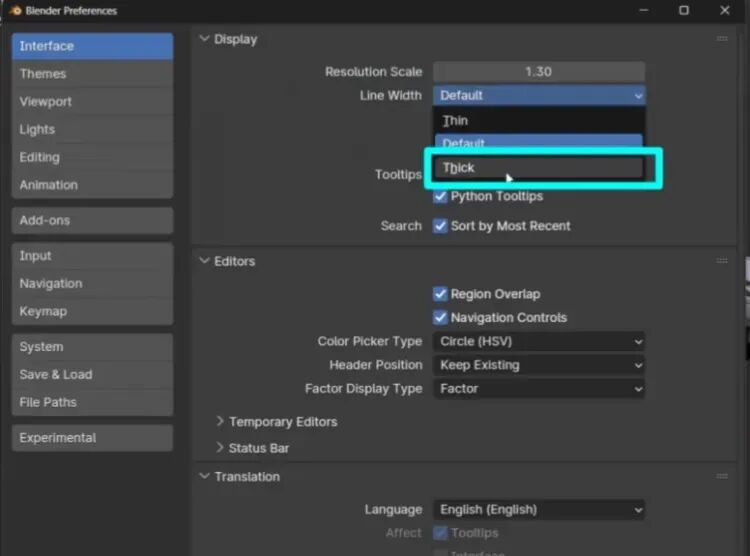Click the Resolution Scale value field
750x556 pixels.
[x=539, y=72]
